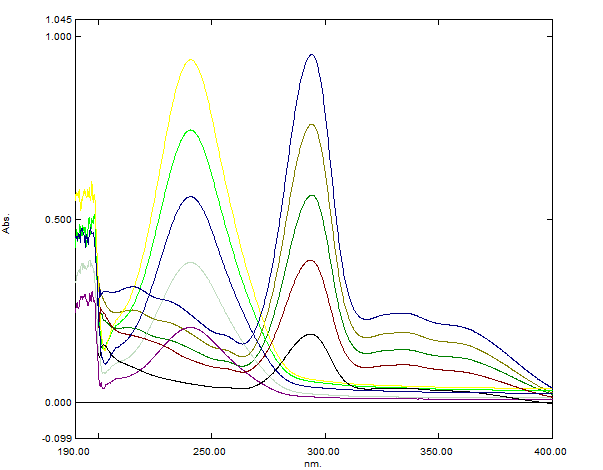Select the olive curve's peak near 300 nm

click(x=311, y=125)
